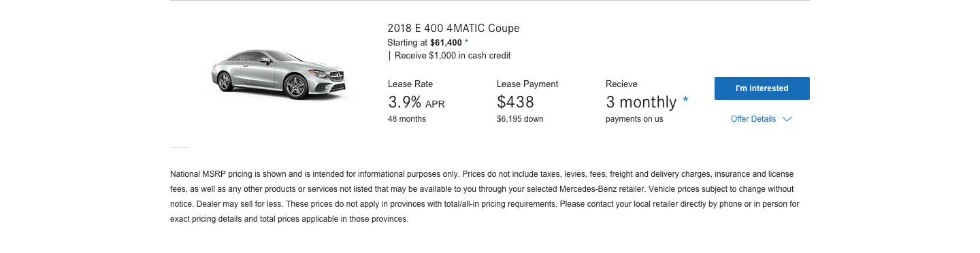
Task: Click the blue asterisk after $61,400
Action: click(x=466, y=43)
